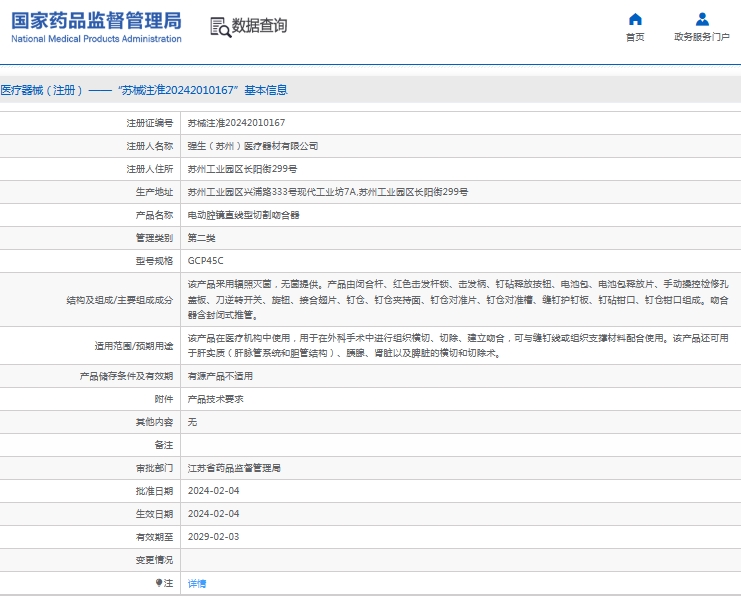Click management category value 第二类

point(201,238)
